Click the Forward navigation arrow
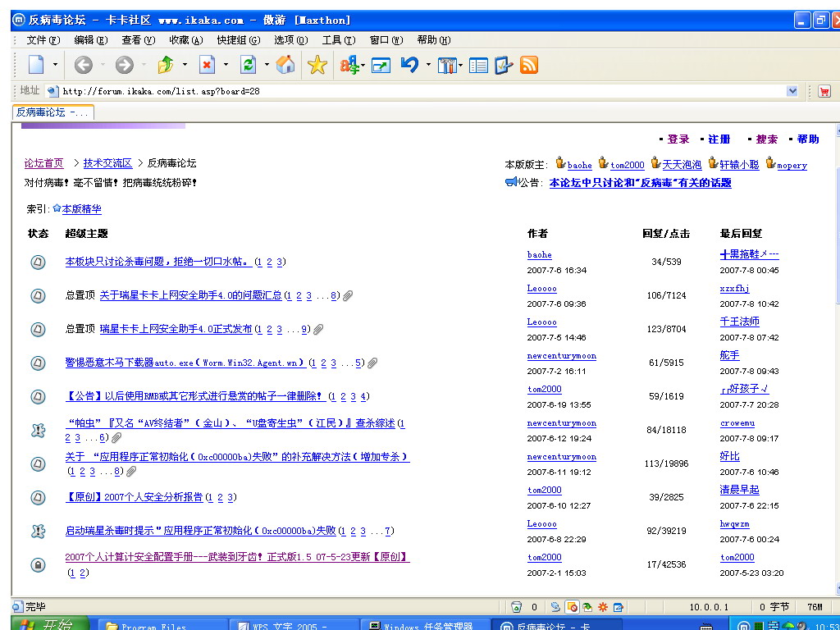Image resolution: width=840 pixels, height=630 pixels. pos(124,65)
